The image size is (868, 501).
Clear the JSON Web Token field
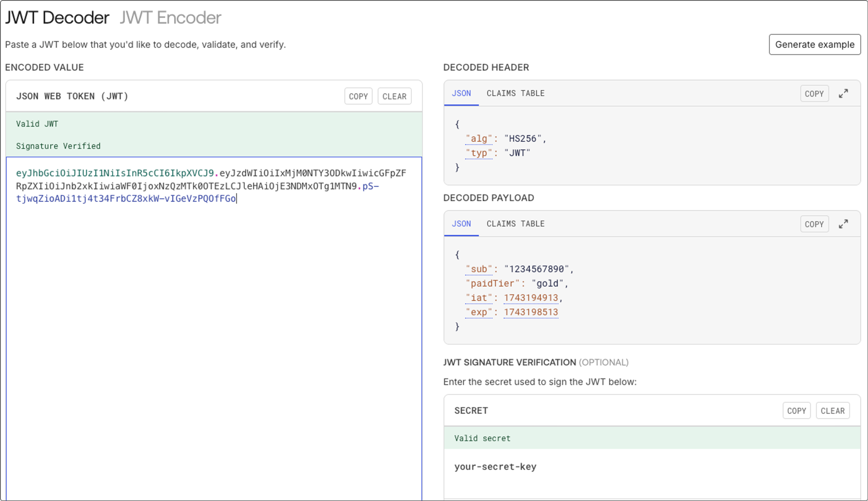pos(394,96)
